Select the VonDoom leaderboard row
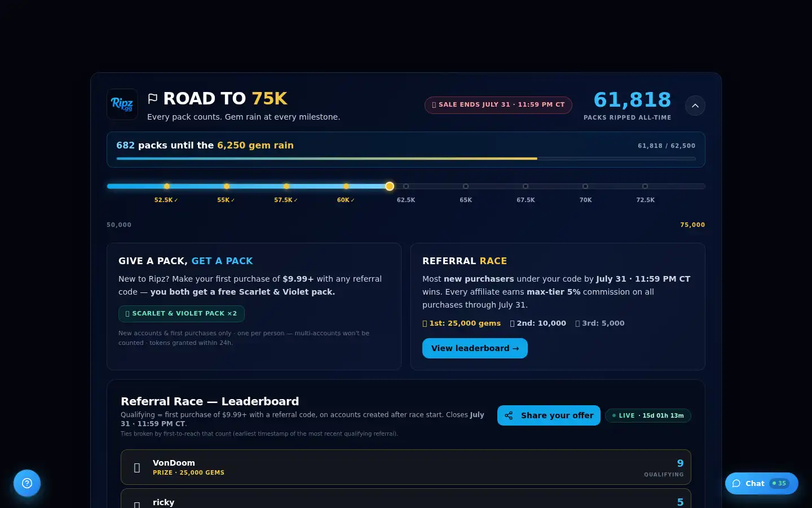 pos(406,467)
